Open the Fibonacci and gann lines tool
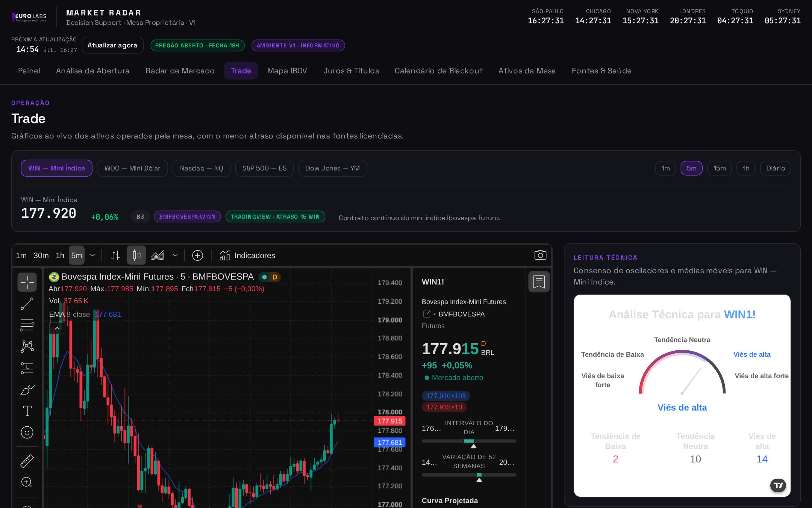The image size is (812, 508). click(x=27, y=325)
